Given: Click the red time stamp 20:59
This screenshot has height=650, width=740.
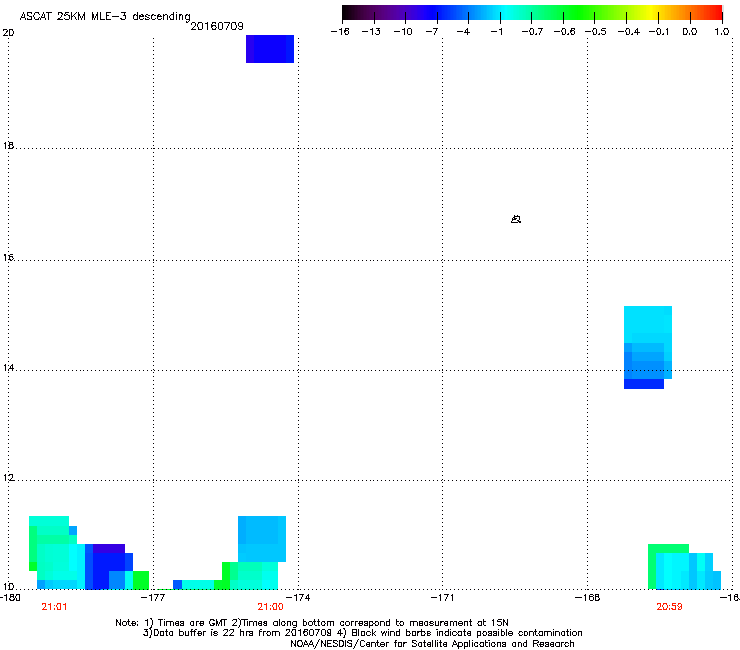Looking at the screenshot, I should pyautogui.click(x=669, y=607).
